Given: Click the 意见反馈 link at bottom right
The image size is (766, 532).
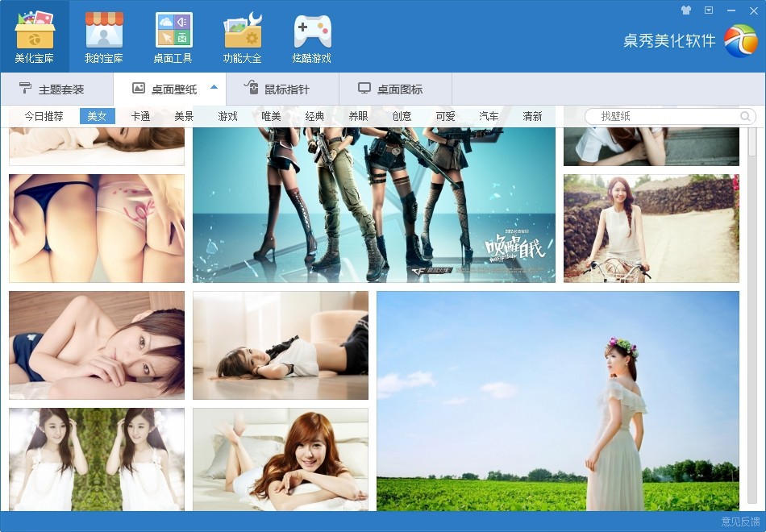Looking at the screenshot, I should coord(740,522).
